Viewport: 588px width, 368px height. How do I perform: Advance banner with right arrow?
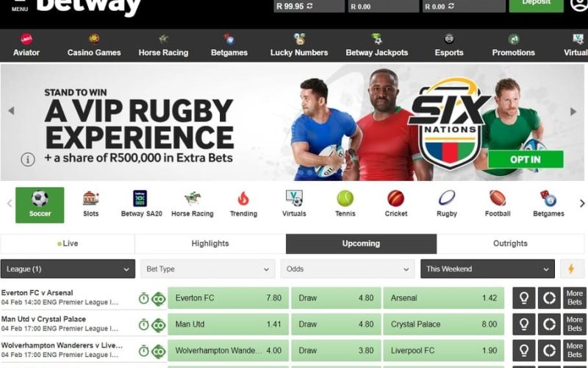(x=573, y=112)
